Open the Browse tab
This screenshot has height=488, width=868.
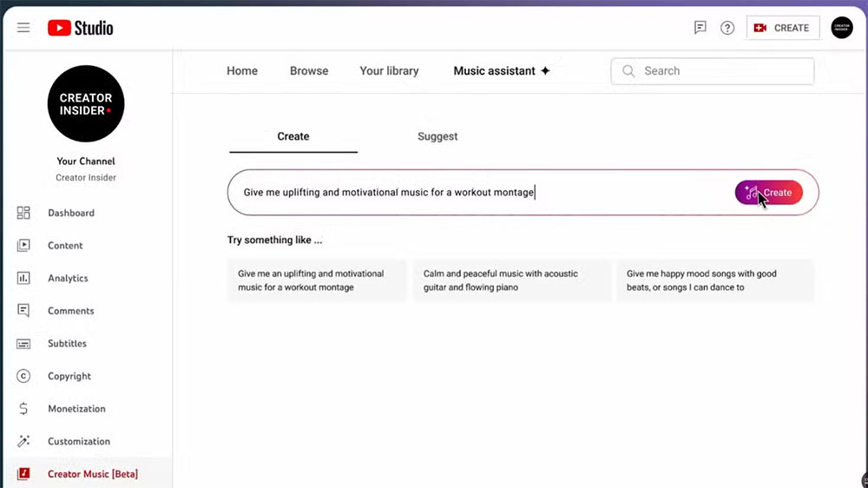[309, 71]
